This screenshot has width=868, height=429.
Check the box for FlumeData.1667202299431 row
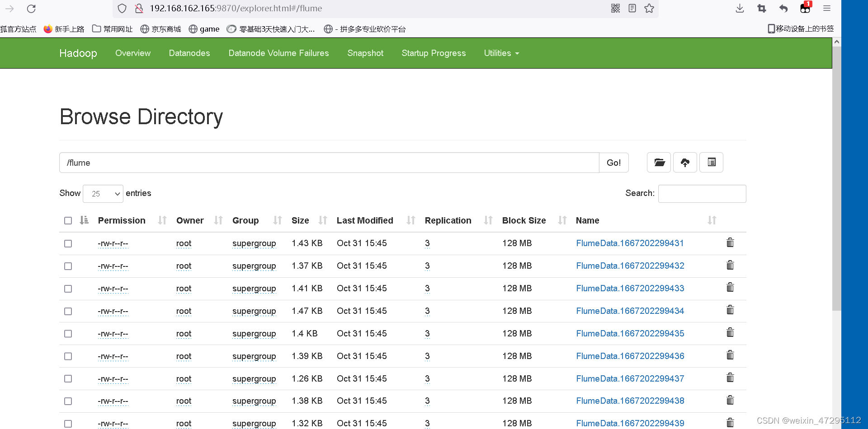(68, 243)
